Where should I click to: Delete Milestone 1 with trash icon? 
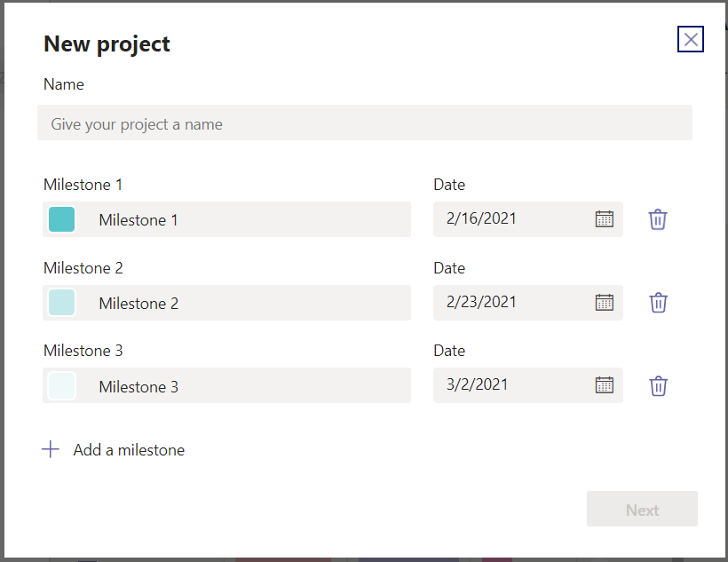[x=657, y=219]
